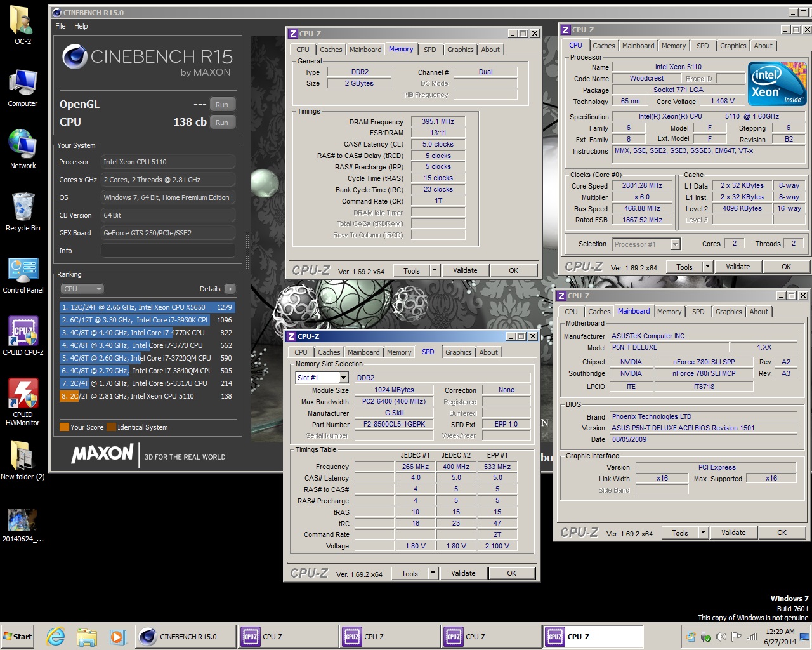Launch CPUID CPU-Z desktop shortcut
The image size is (812, 650).
[23, 336]
